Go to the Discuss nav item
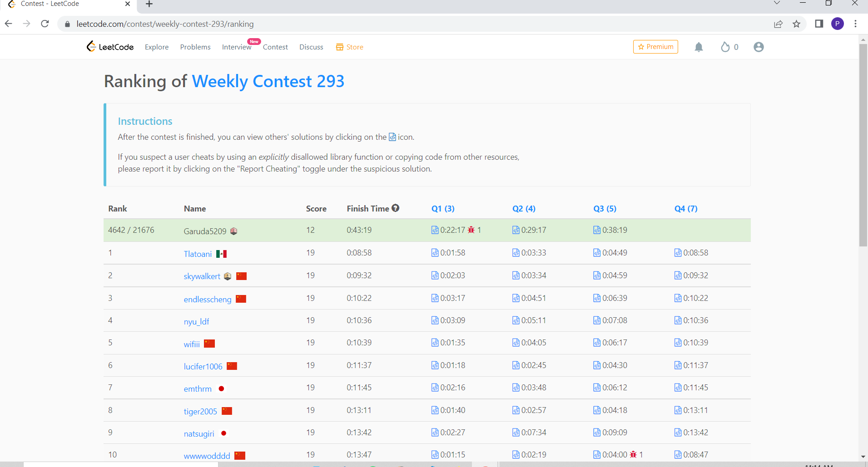Viewport: 868px width, 467px height. click(x=311, y=47)
